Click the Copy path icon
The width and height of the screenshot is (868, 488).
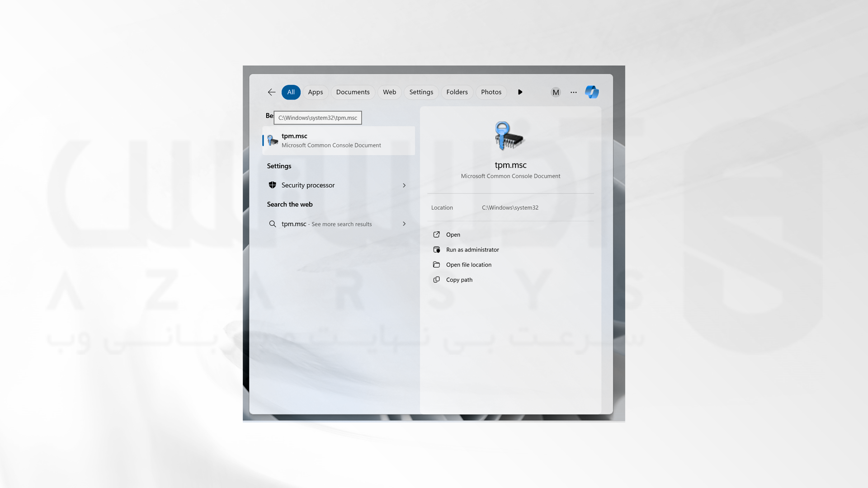436,279
